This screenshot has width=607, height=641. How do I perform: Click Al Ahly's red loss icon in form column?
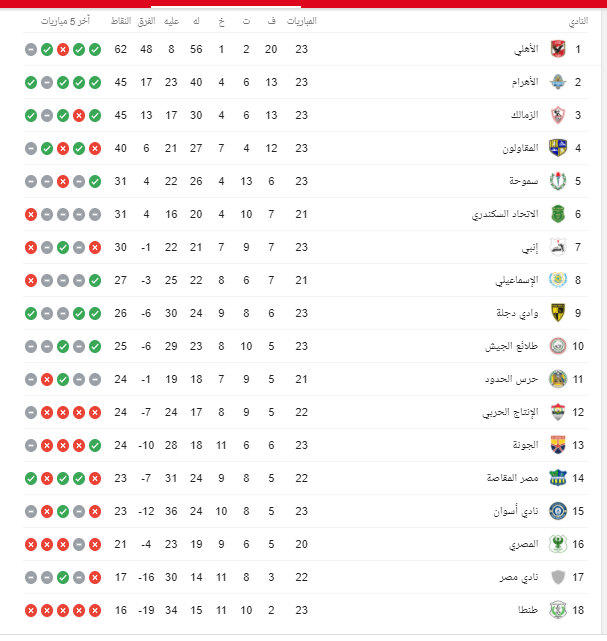63,49
